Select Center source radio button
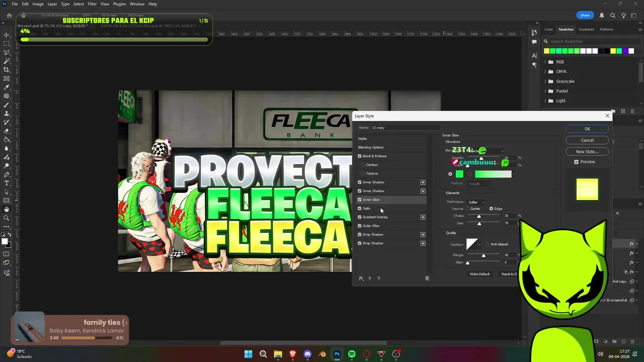This screenshot has width=644, height=362. point(468,209)
